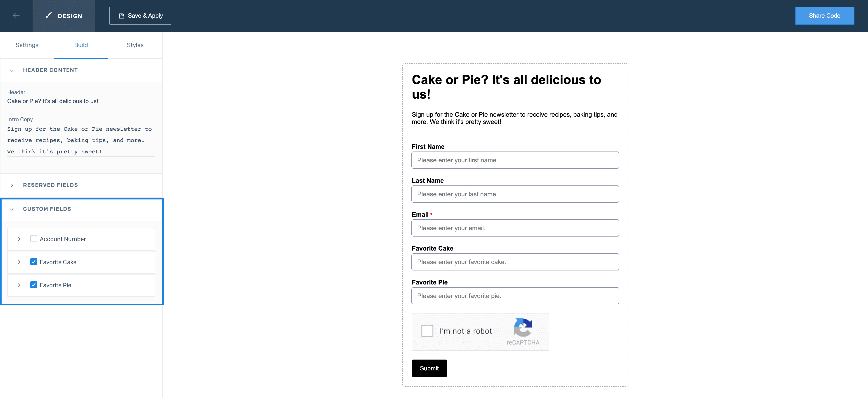Screen dimensions: 868x398
Task: Open the Styles tab
Action: pos(135,45)
